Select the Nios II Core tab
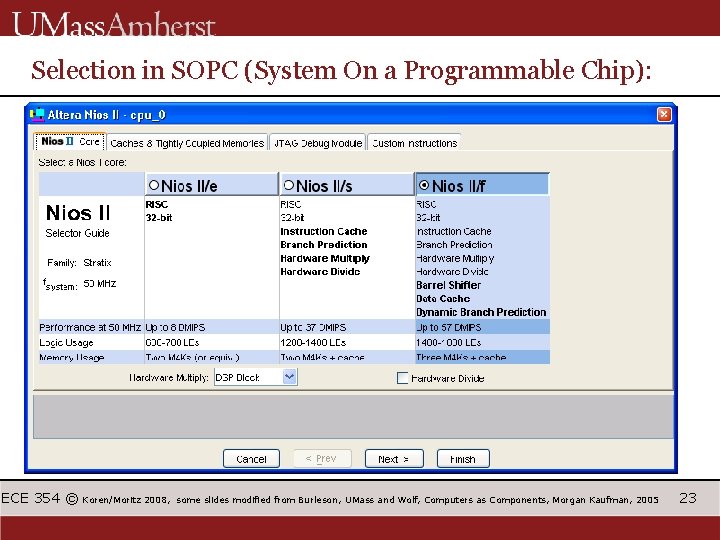Screen dimensions: 720x540 (x=70, y=141)
